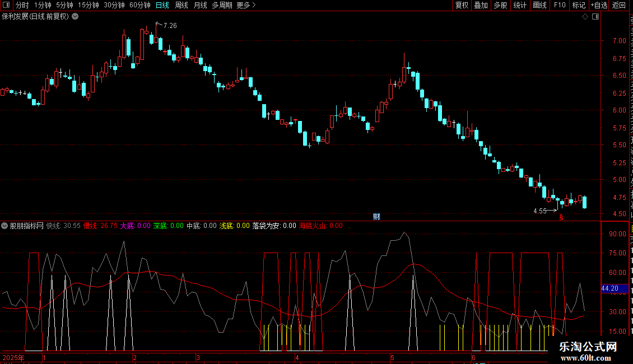Image resolution: width=633 pixels, height=364 pixels.
Task: Click month 4 marker on time axis
Action: pos(297,357)
